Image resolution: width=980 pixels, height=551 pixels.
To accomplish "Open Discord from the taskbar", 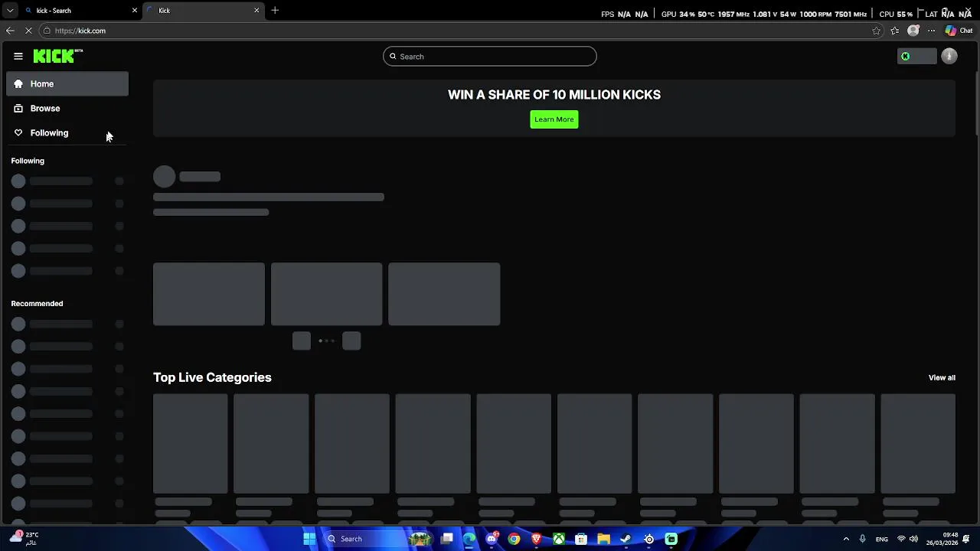I will coord(492,539).
